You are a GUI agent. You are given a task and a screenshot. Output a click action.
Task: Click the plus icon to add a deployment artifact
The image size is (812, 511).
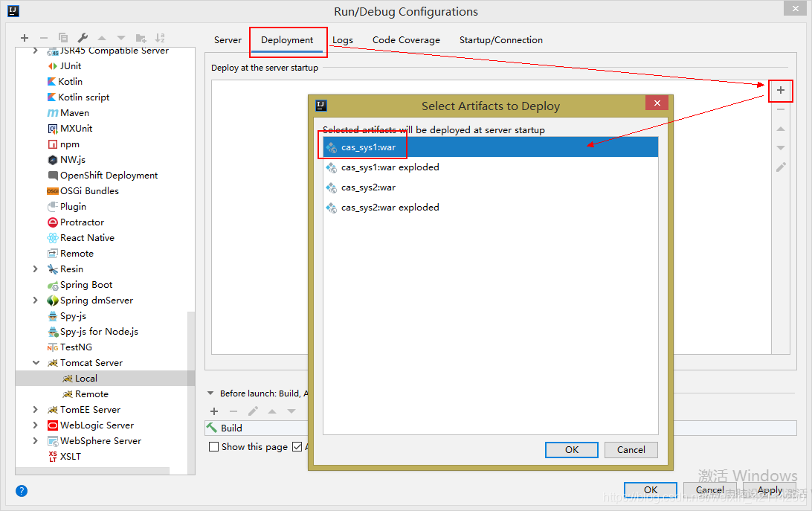point(781,91)
